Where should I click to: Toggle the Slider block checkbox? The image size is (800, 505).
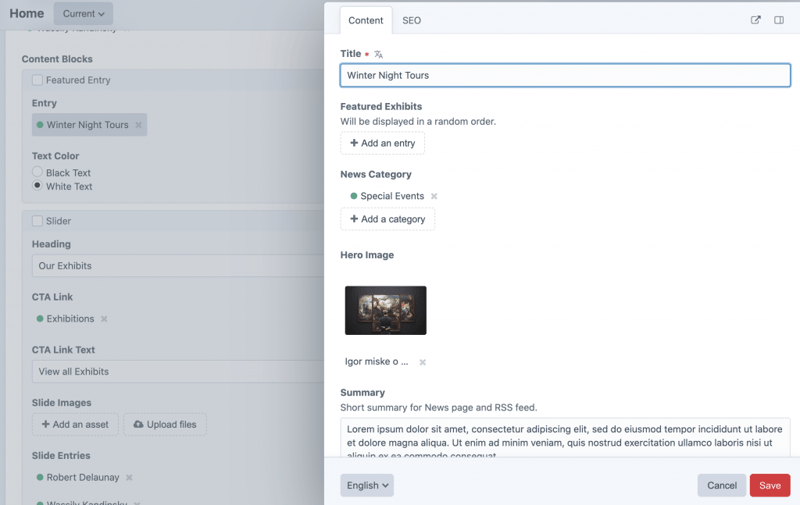37,221
